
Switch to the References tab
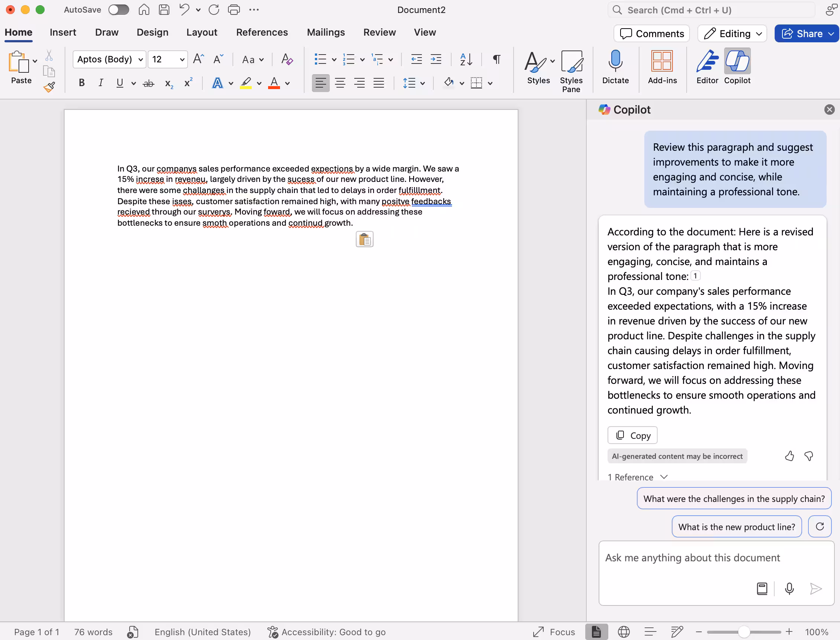pyautogui.click(x=262, y=32)
